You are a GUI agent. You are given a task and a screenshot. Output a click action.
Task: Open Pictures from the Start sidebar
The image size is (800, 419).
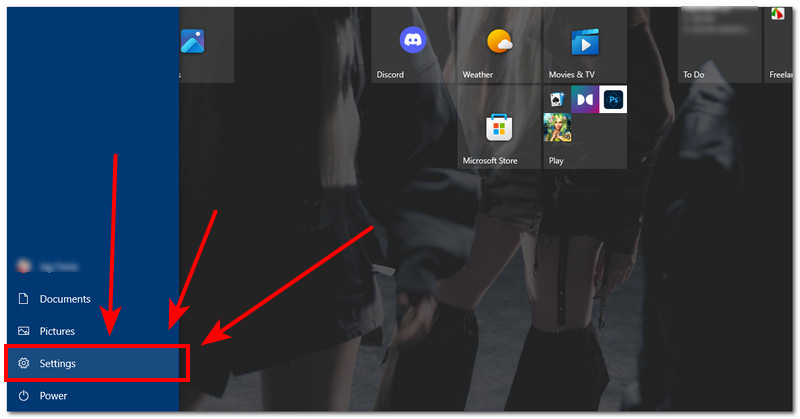[x=57, y=331]
